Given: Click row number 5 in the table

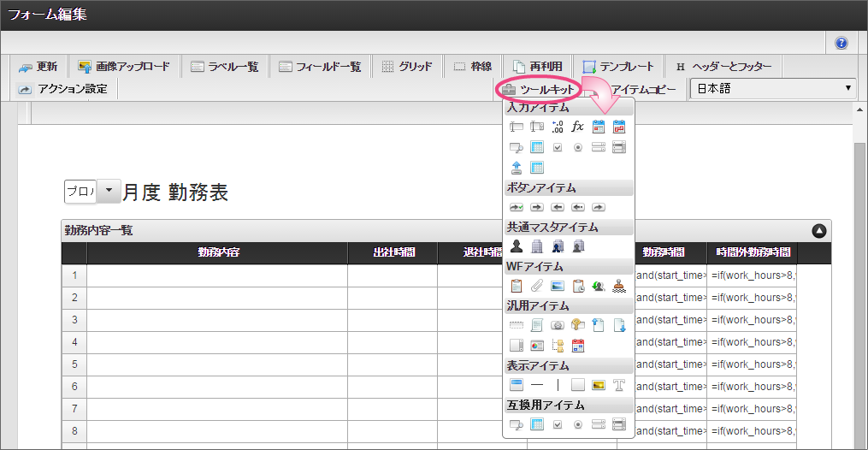Looking at the screenshot, I should 74,364.
